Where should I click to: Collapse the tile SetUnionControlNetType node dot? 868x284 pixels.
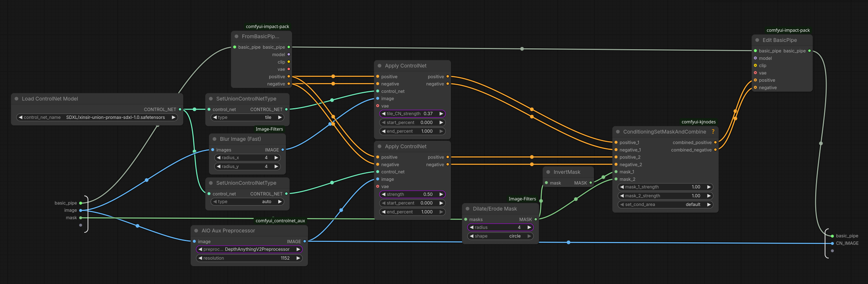pyautogui.click(x=211, y=99)
